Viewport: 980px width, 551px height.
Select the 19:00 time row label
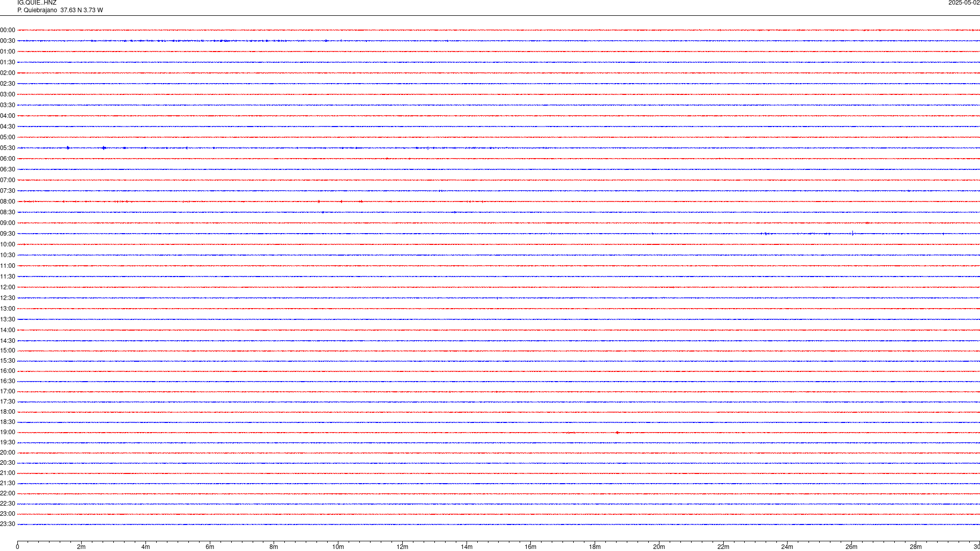click(x=8, y=432)
